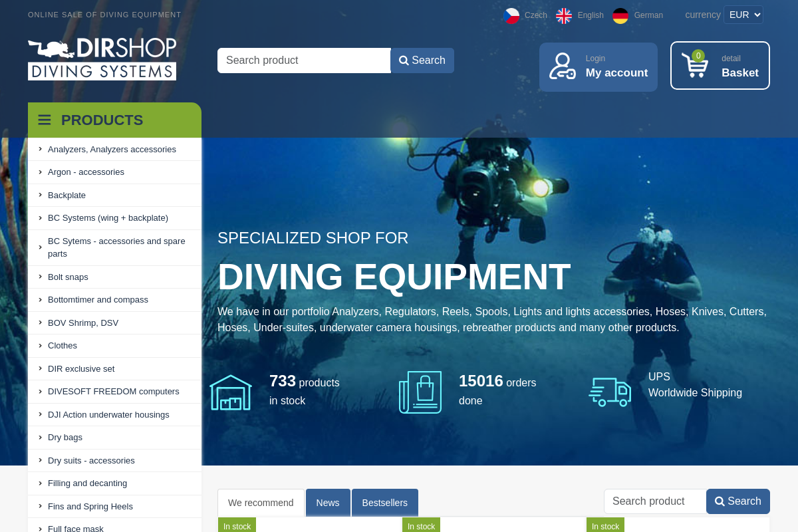
Task: Select the We recommend tab
Action: pos(260,503)
